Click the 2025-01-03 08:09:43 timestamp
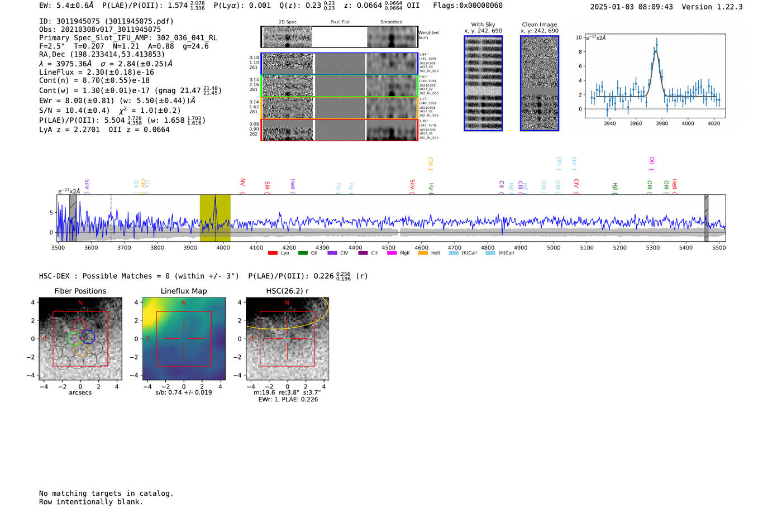Viewport: 782px width, 532px height. pyautogui.click(x=631, y=7)
